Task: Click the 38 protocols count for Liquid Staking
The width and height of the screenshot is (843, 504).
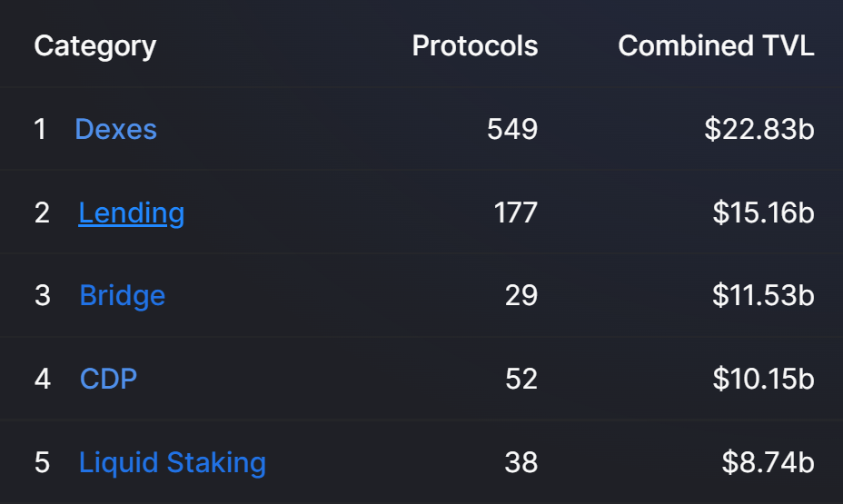Action: (521, 462)
